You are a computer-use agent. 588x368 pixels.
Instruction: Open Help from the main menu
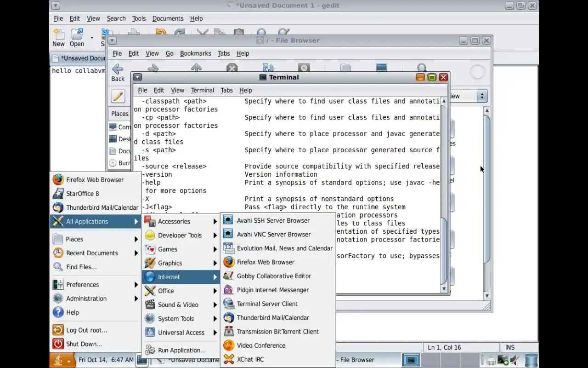[95, 312]
